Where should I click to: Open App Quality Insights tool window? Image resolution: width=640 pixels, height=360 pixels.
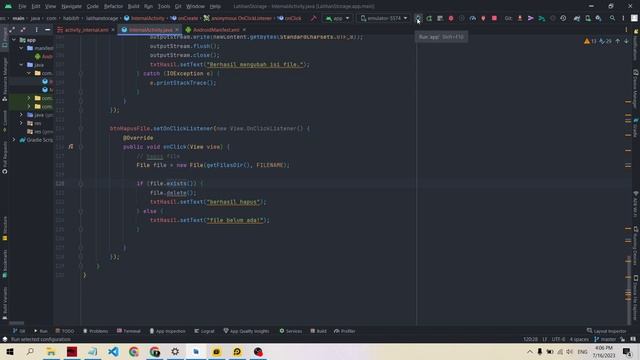[247, 331]
